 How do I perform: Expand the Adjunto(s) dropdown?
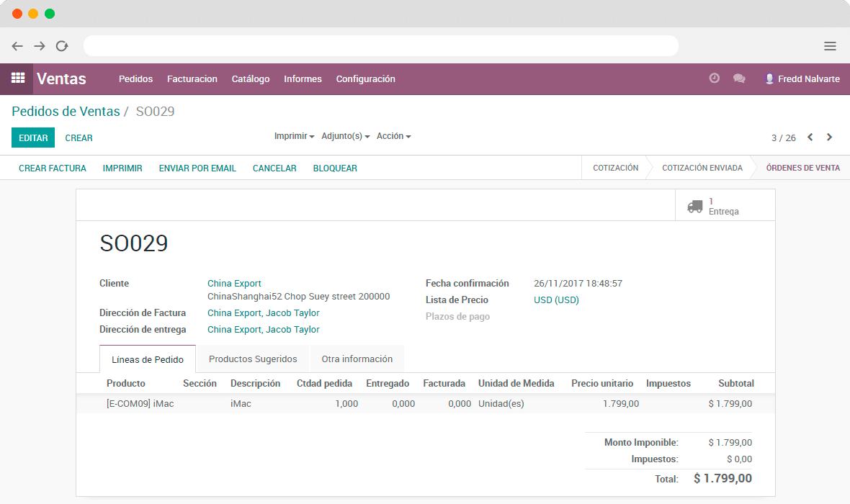[x=345, y=136]
